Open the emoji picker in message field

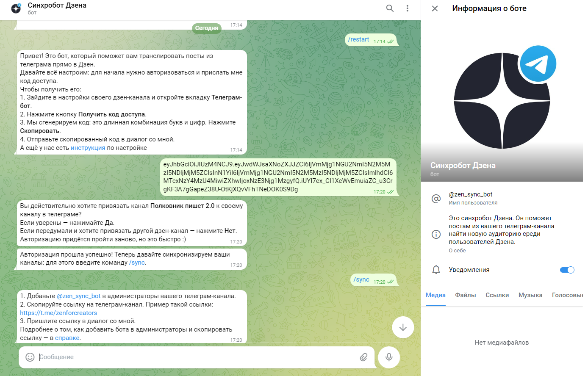(30, 357)
